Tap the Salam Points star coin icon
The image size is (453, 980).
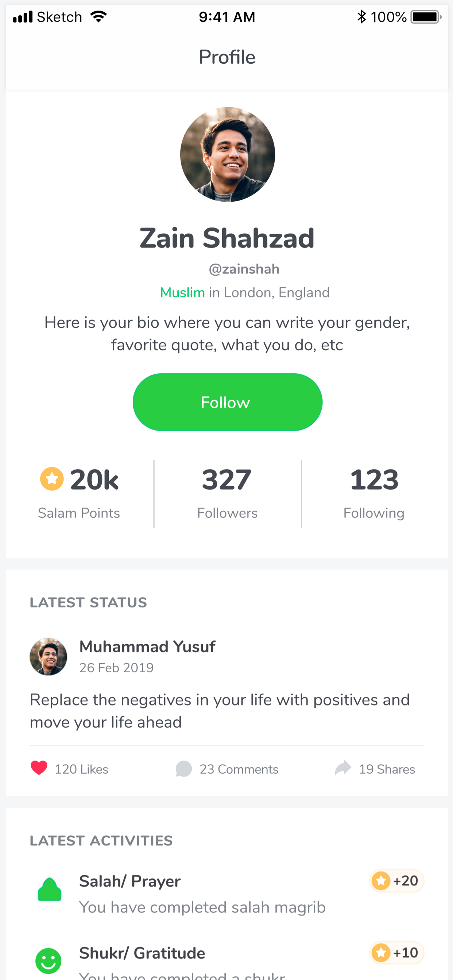(52, 479)
